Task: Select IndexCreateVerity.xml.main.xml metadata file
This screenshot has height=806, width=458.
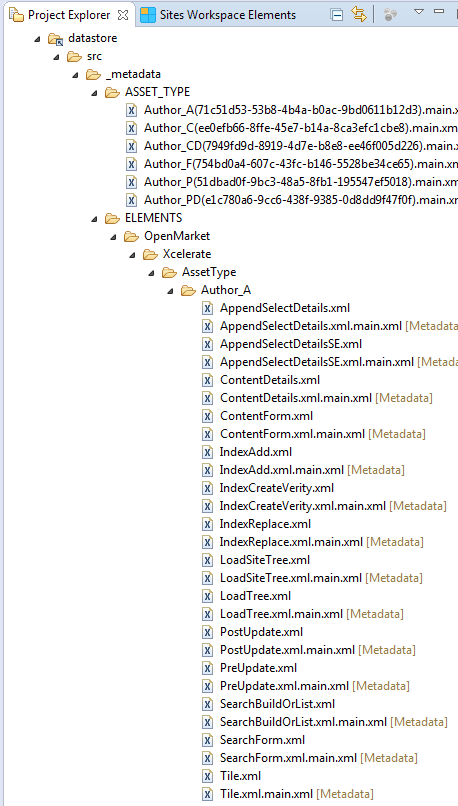Action: (x=333, y=506)
